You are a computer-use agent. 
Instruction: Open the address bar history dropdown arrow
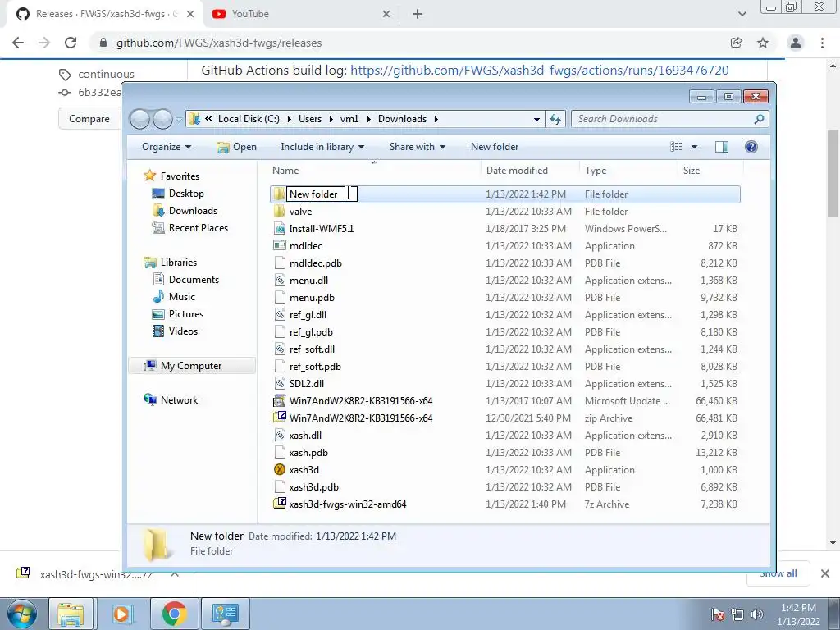click(x=536, y=120)
